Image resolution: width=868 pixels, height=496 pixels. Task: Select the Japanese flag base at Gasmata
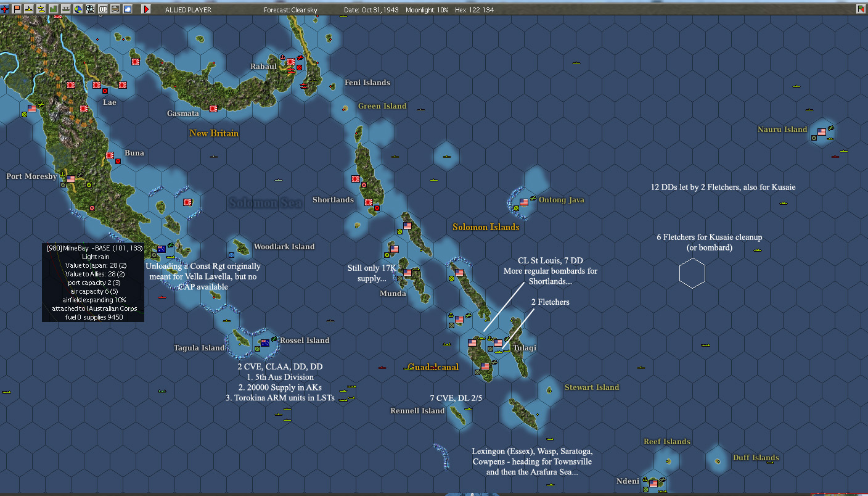pyautogui.click(x=213, y=109)
